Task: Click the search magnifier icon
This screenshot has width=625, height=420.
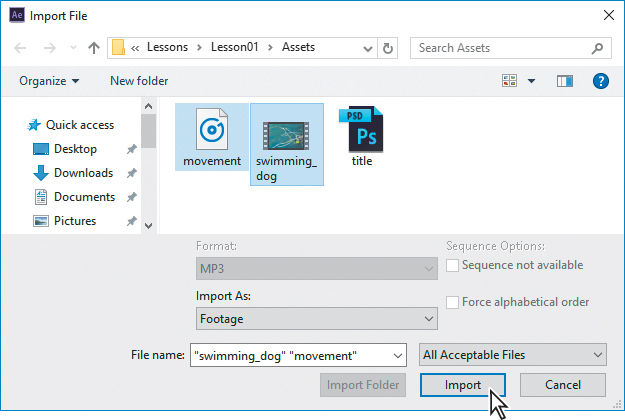Action: pos(597,48)
